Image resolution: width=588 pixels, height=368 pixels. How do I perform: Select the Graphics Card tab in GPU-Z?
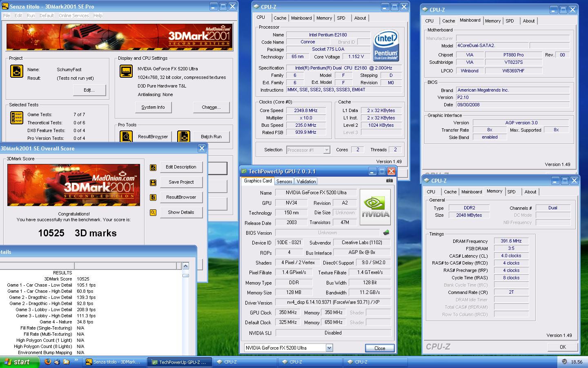pos(258,181)
